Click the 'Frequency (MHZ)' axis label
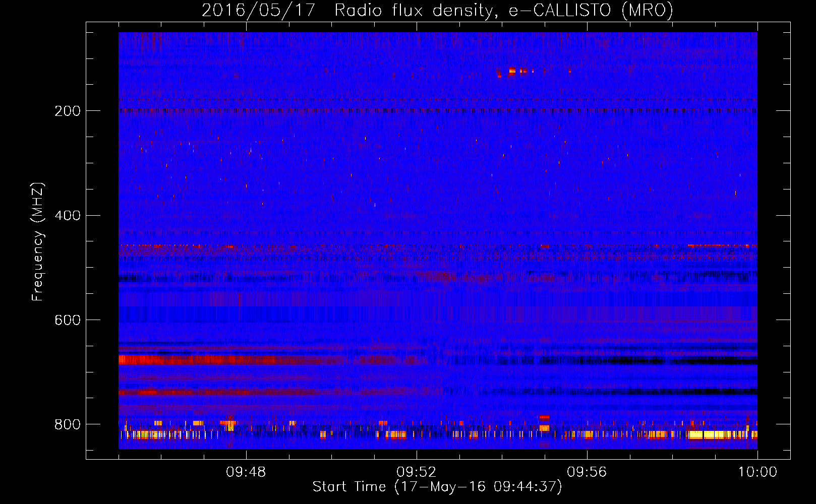The height and width of the screenshot is (504, 816). point(38,241)
